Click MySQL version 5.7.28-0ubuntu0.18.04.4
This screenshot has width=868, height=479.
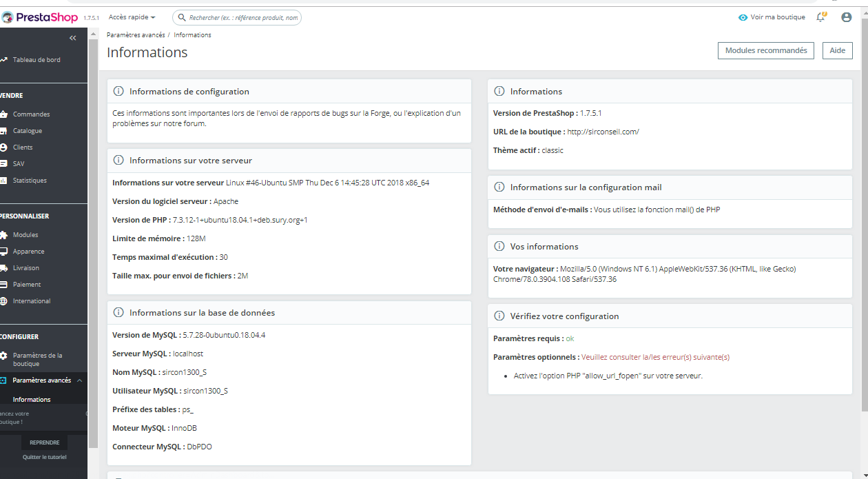[x=224, y=335]
